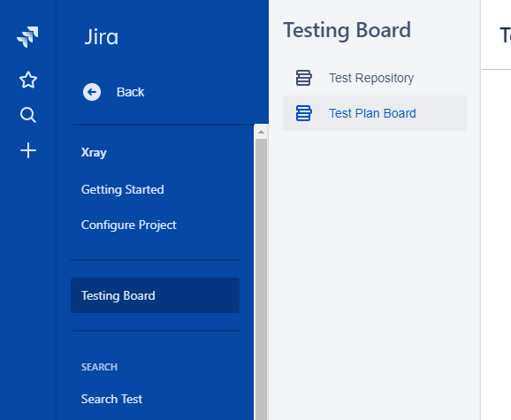Open search with magnifying glass icon
Screen dimensions: 511x420
[28, 115]
